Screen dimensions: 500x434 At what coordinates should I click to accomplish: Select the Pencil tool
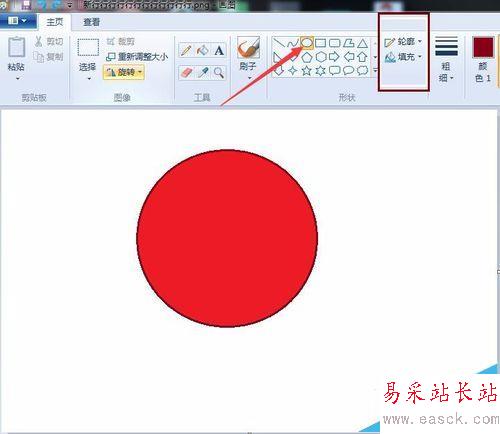click(187, 51)
